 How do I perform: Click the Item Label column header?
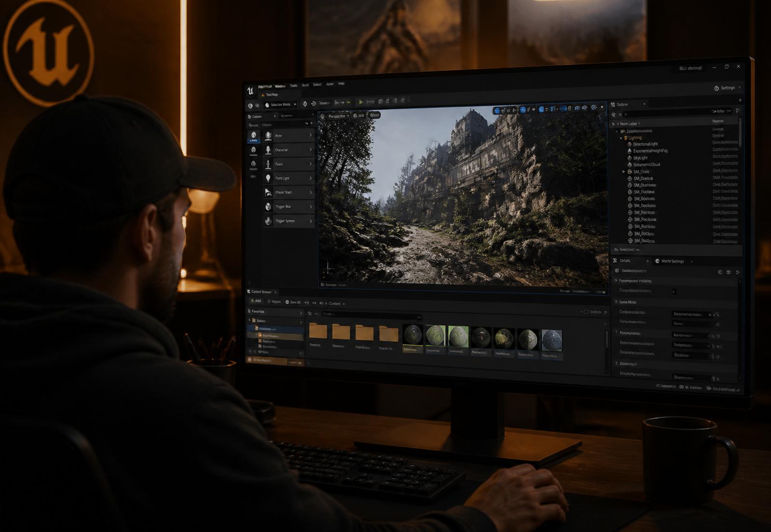(x=628, y=124)
